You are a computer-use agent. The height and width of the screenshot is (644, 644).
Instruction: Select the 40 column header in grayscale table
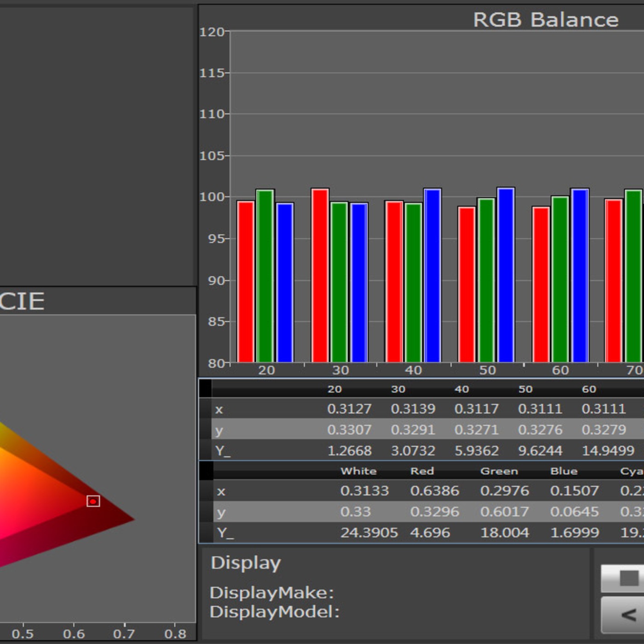[x=461, y=389]
